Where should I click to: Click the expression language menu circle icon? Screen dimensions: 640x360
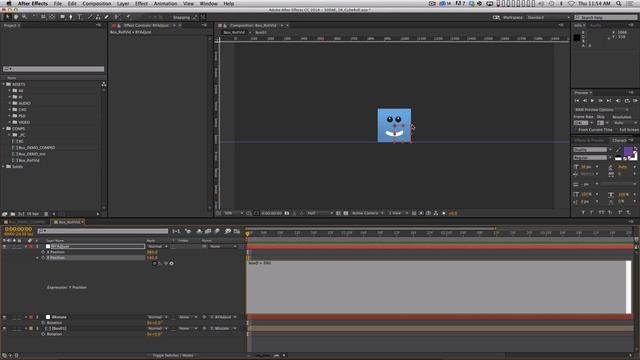[171, 263]
